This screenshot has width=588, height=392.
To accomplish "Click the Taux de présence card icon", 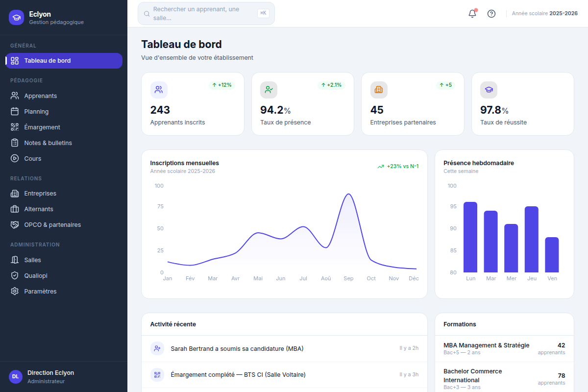I will 269,90.
